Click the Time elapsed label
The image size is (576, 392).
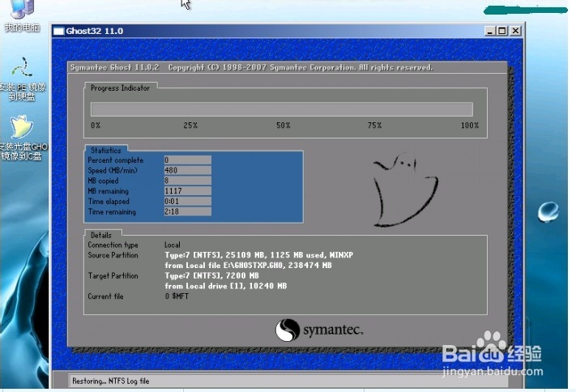(x=109, y=202)
